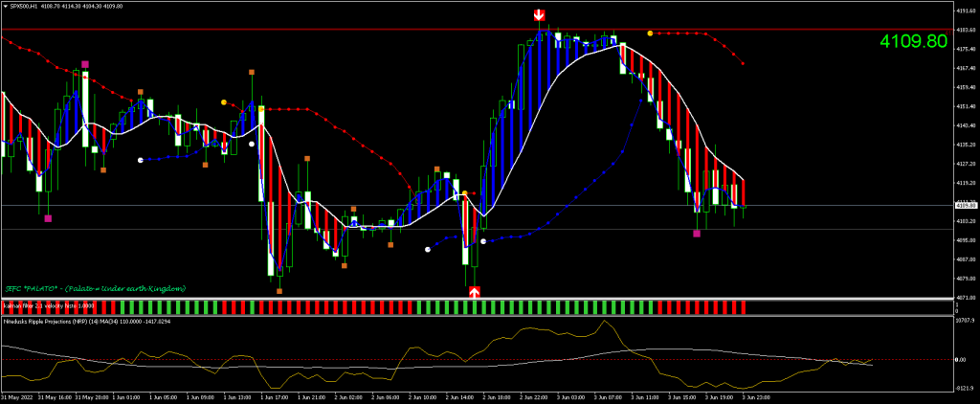Select the magenta square marker at top left
Image resolution: width=980 pixels, height=404 pixels.
point(85,64)
